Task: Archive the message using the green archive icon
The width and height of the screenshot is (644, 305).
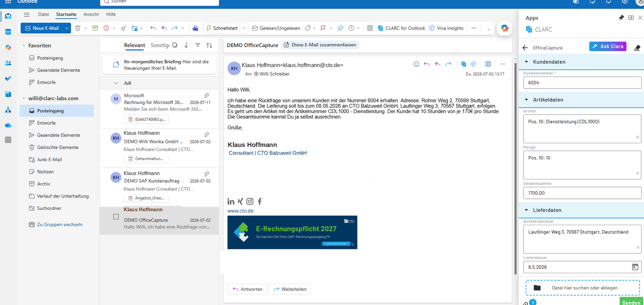Action: (x=95, y=28)
